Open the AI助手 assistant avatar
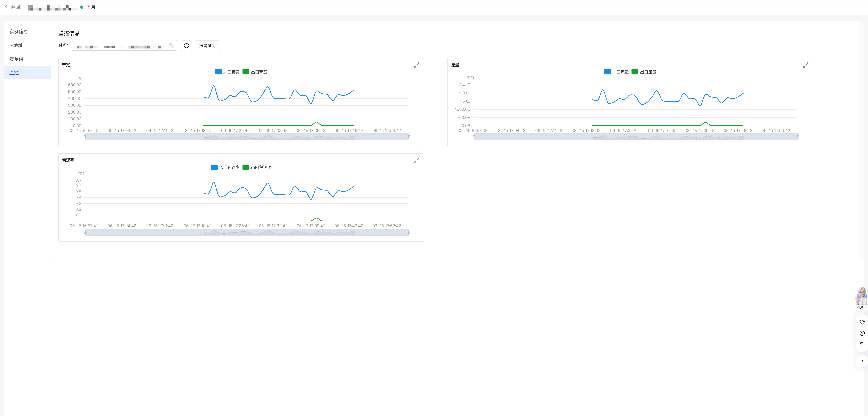 pyautogui.click(x=862, y=298)
